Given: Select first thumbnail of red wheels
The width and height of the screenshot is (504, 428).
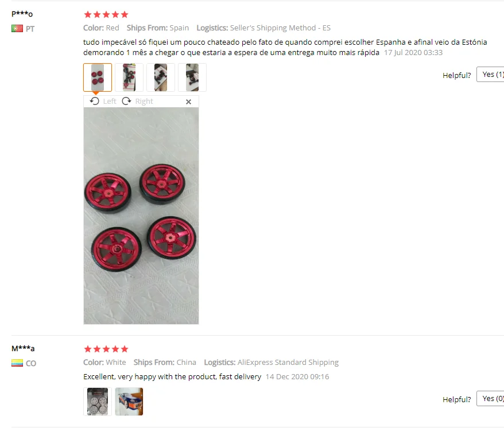Looking at the screenshot, I should pos(98,77).
